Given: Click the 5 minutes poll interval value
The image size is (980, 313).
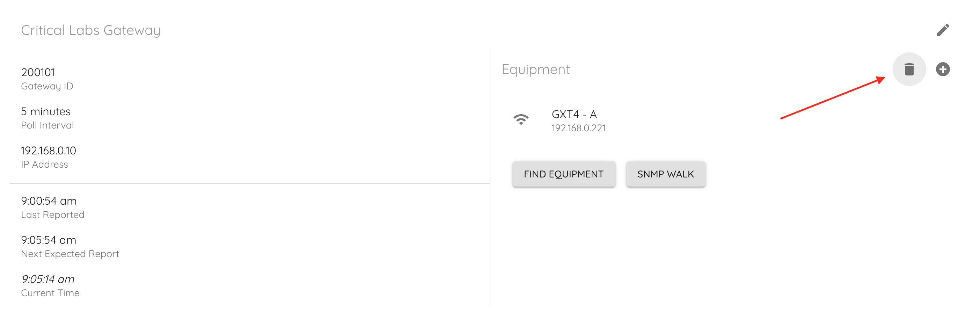Looking at the screenshot, I should click(x=46, y=111).
